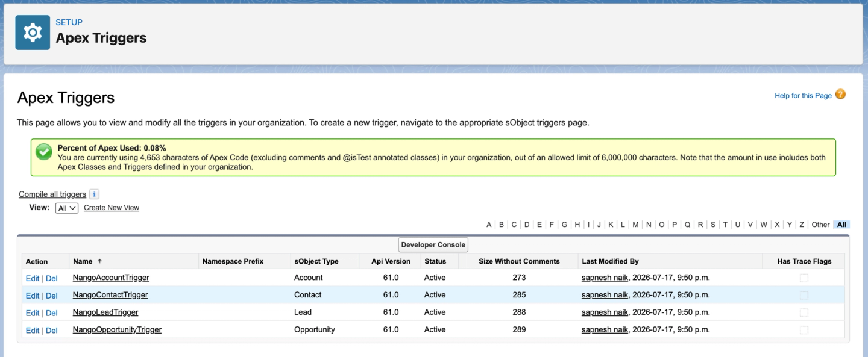Edit the NangoContactTrigger
Image resolution: width=868 pixels, height=357 pixels.
coord(33,296)
